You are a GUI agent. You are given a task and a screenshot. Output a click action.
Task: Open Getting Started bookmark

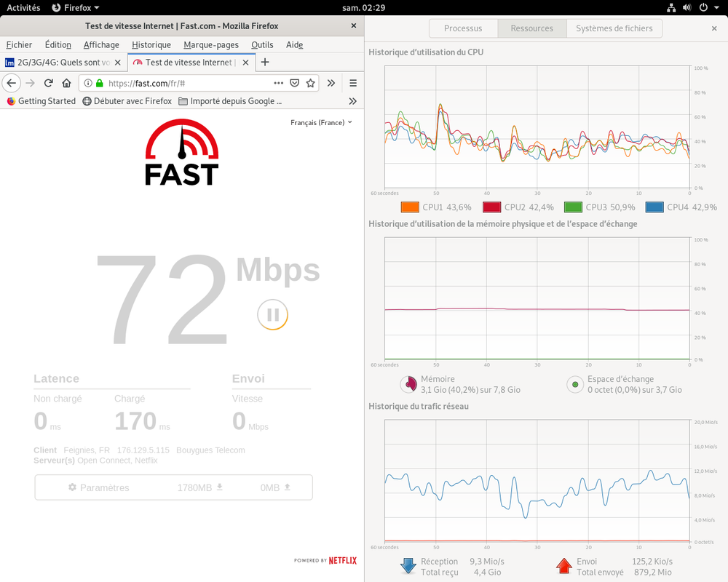pyautogui.click(x=41, y=101)
